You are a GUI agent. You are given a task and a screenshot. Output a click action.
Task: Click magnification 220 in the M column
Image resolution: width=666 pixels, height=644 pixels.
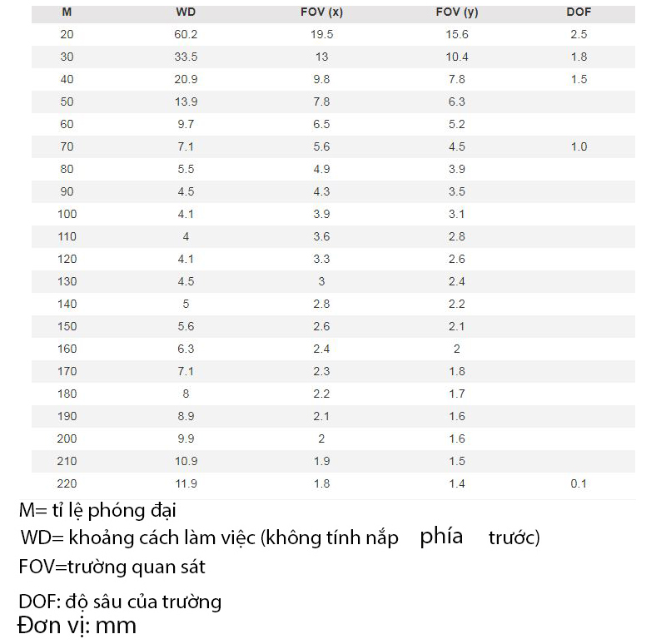(67, 484)
